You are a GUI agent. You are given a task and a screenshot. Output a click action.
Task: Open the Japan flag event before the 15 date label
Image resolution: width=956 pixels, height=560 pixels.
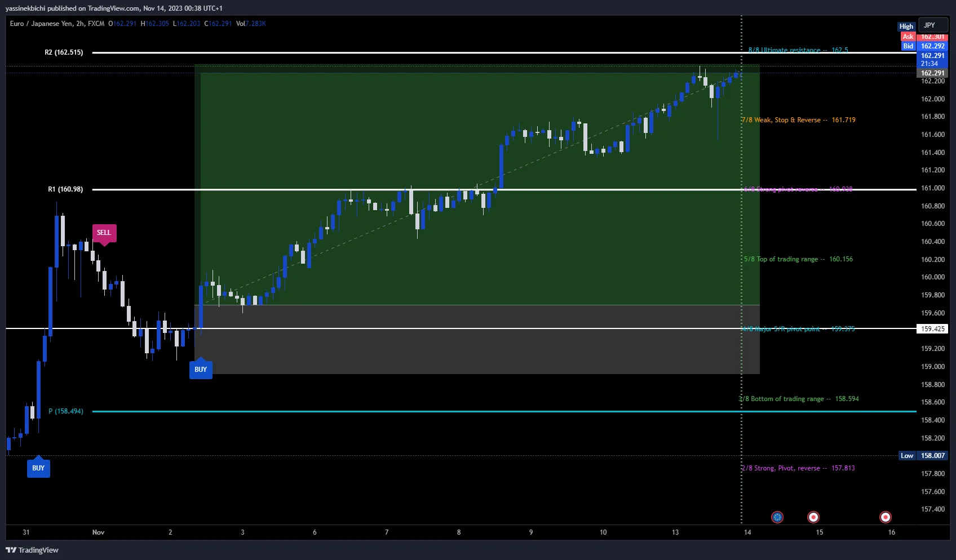coord(813,517)
